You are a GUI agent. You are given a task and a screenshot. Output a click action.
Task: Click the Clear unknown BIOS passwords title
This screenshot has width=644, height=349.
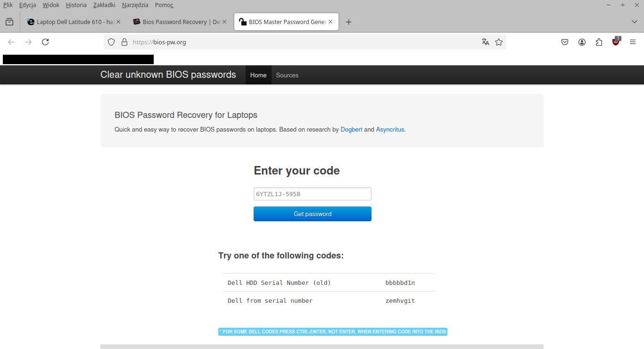pyautogui.click(x=168, y=75)
